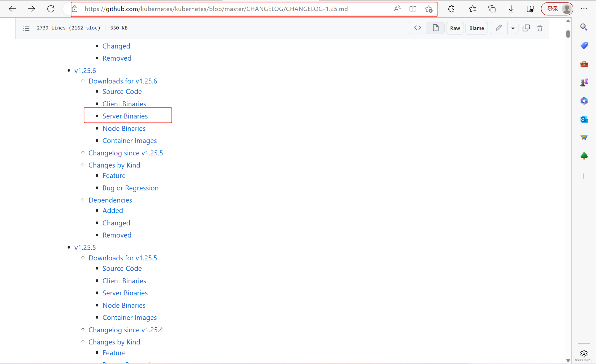Copy raw file contents icon
Screen dimensions: 596x364
click(x=526, y=28)
